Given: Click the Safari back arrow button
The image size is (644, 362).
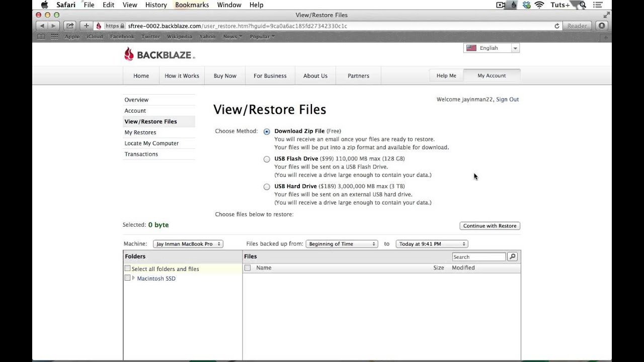Looking at the screenshot, I should (x=42, y=26).
